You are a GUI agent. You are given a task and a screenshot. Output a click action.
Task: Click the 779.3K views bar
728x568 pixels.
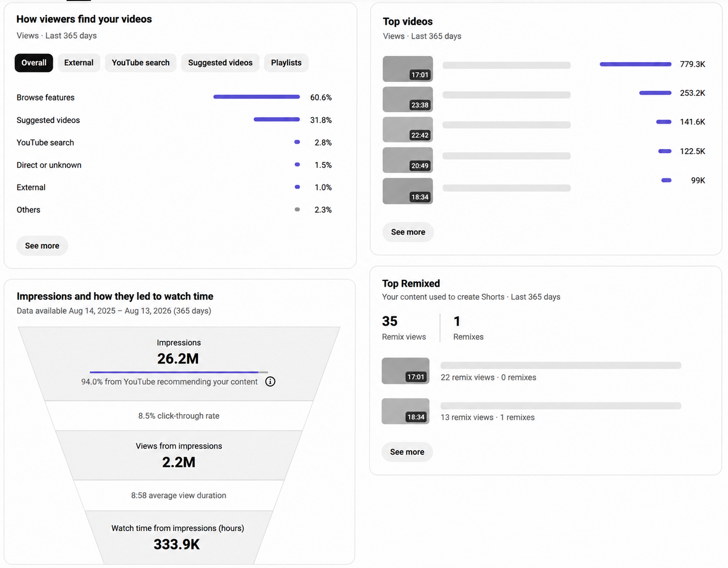(x=636, y=64)
